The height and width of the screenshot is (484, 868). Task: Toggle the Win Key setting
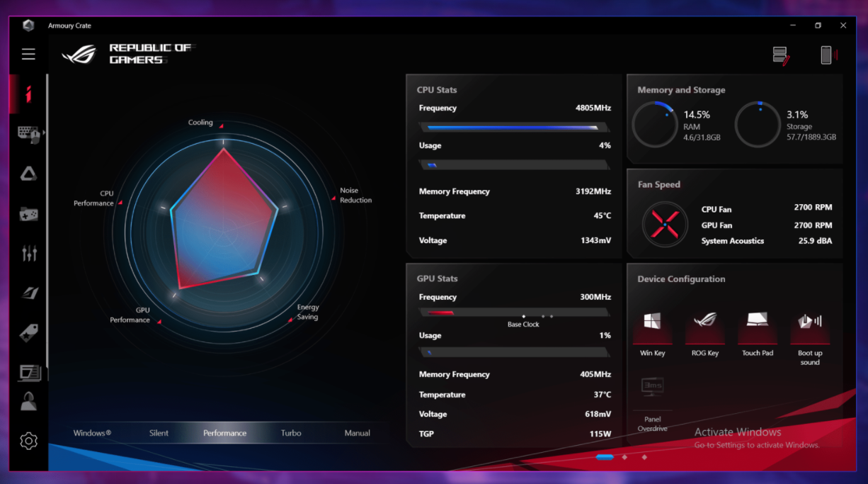click(x=652, y=332)
